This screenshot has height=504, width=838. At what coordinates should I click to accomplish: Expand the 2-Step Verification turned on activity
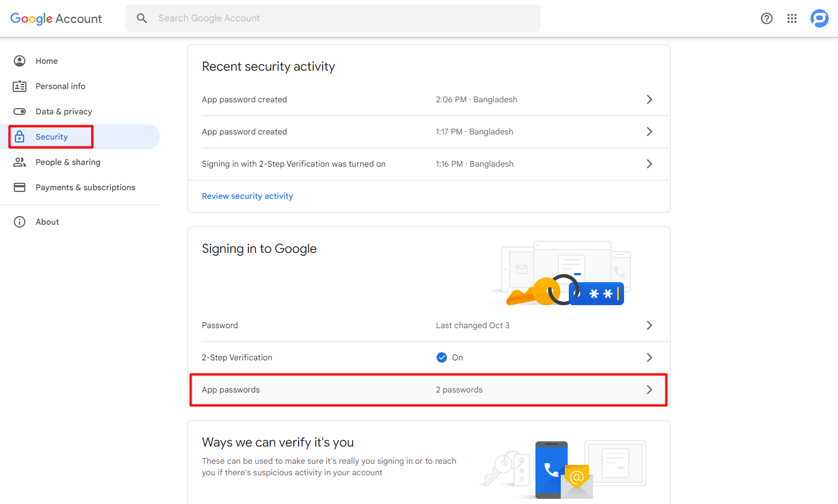coord(649,164)
